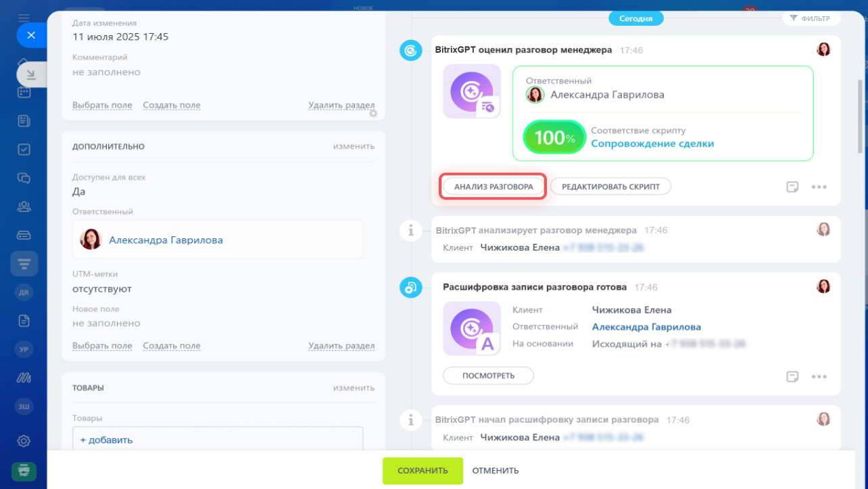Image resolution: width=868 pixels, height=489 pixels.
Task: Cancel editing with Отменить
Action: [496, 471]
